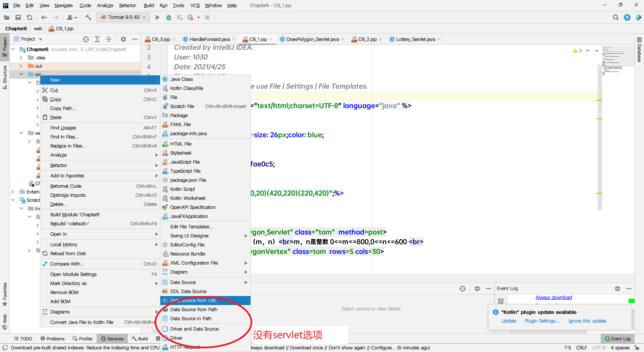Image resolution: width=644 pixels, height=352 pixels.
Task: Expand the .idea folder
Action: [21, 58]
